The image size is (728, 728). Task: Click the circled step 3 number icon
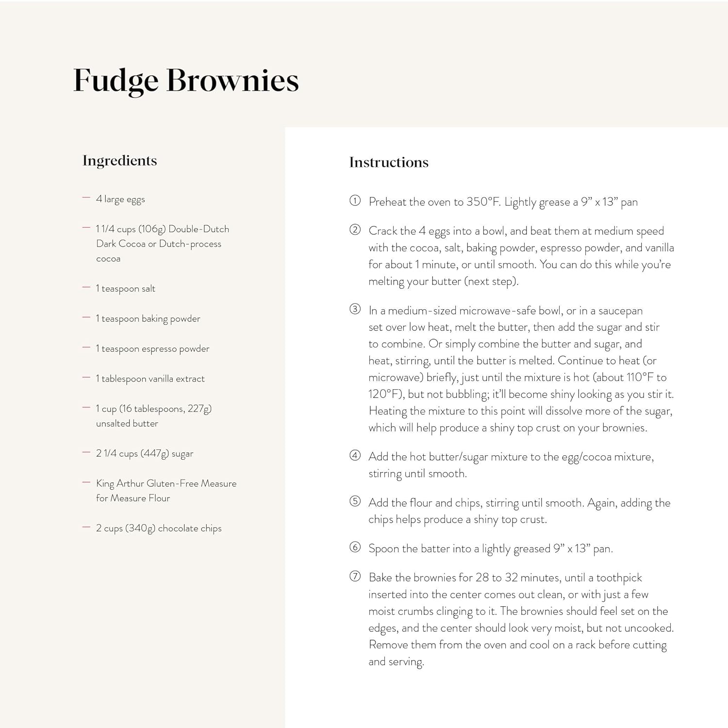(355, 309)
